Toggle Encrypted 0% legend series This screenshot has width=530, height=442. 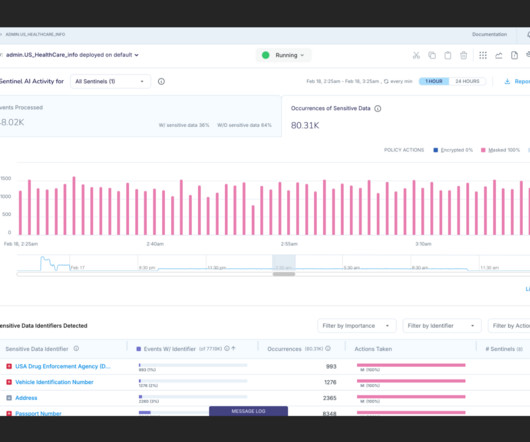(453, 150)
